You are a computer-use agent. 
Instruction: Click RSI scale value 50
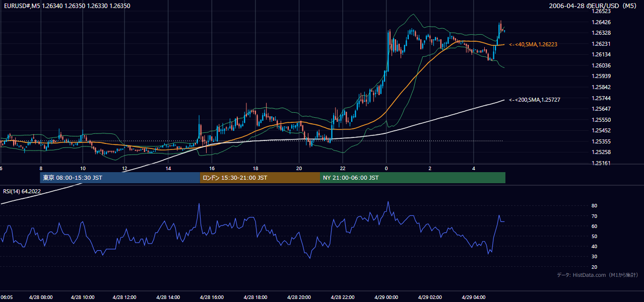(x=594, y=236)
